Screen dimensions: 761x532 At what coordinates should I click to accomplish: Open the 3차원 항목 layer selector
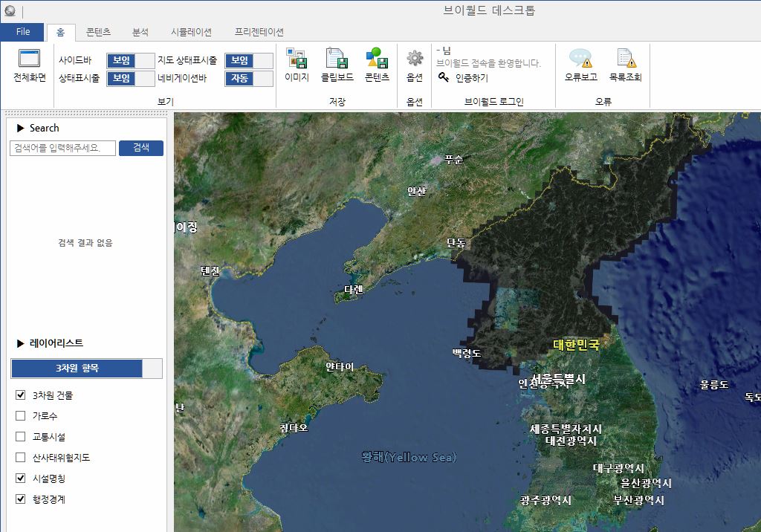pos(86,369)
